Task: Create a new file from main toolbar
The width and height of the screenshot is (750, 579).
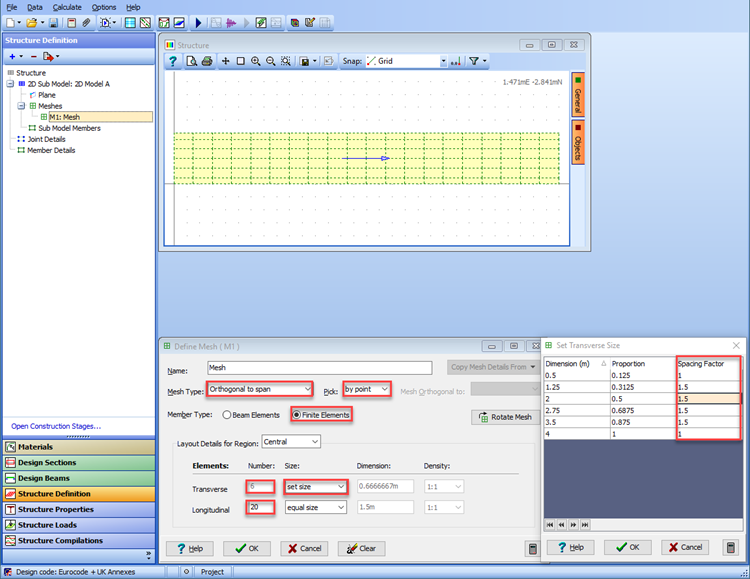Action: coord(10,22)
